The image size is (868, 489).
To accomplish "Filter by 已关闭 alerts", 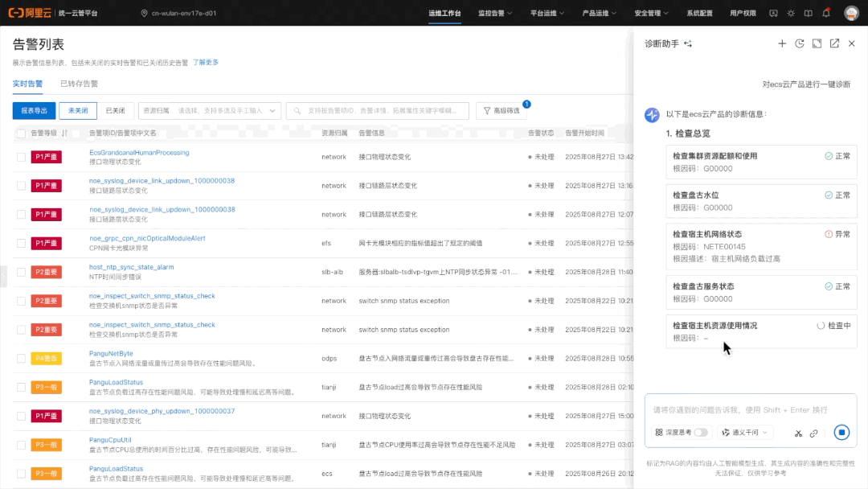I will (x=115, y=111).
